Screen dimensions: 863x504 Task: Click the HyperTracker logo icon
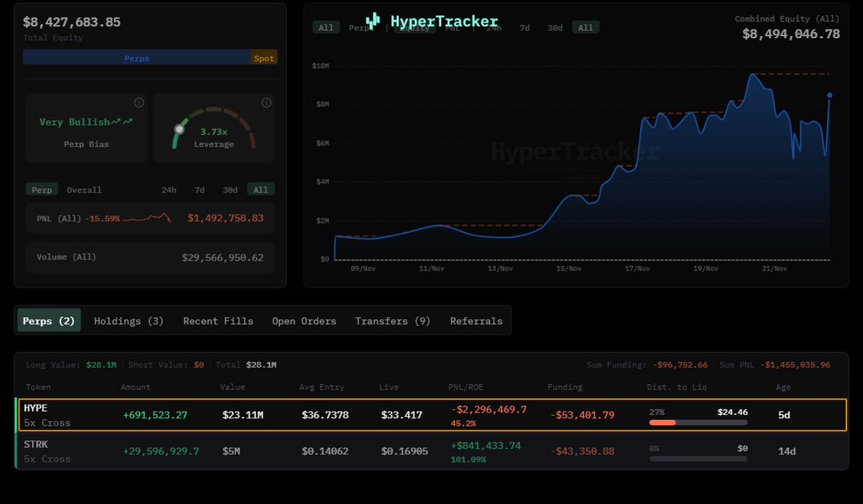[x=373, y=21]
